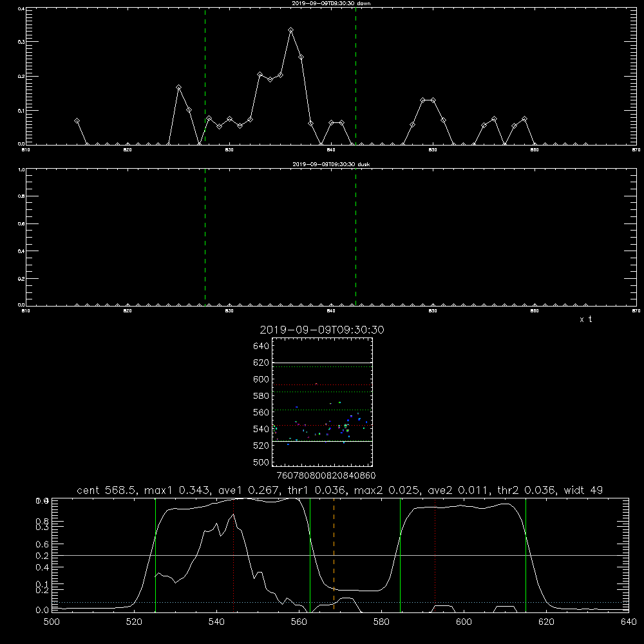644x644 pixels.
Task: Click the dotted threshold line near bottom plot baseline
Action: (x=340, y=602)
